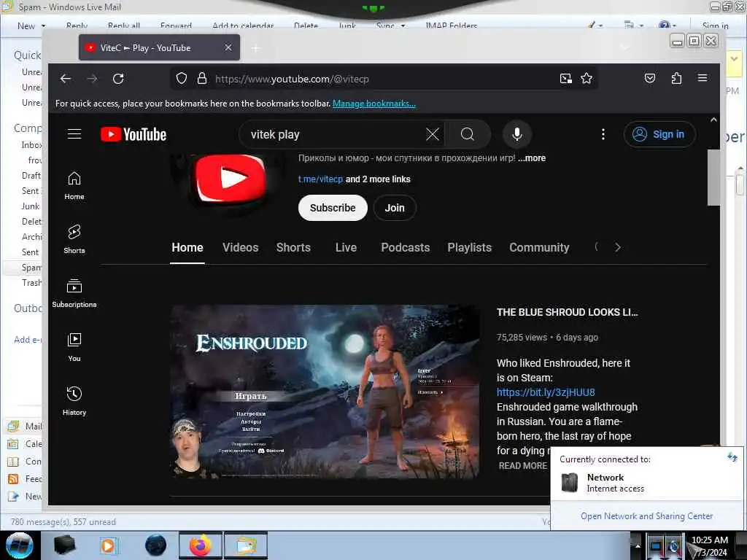Viewport: 747px width, 560px height.
Task: Select Spam folder in Live Mail
Action: pyautogui.click(x=31, y=268)
